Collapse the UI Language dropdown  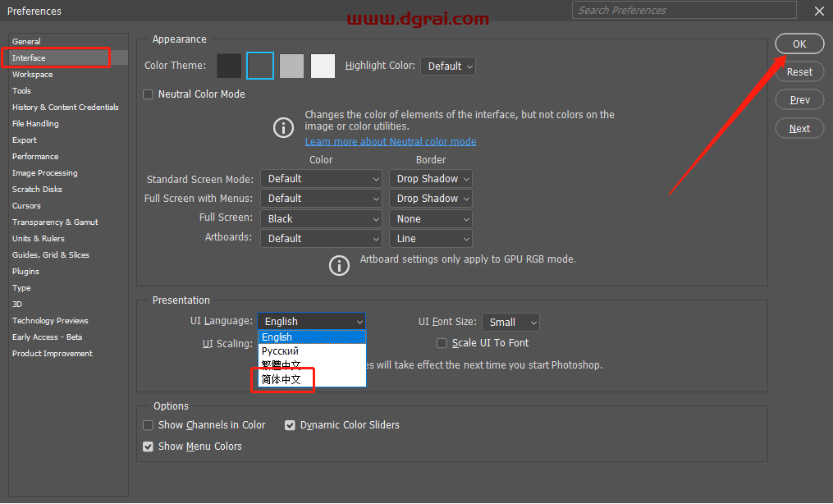point(312,321)
